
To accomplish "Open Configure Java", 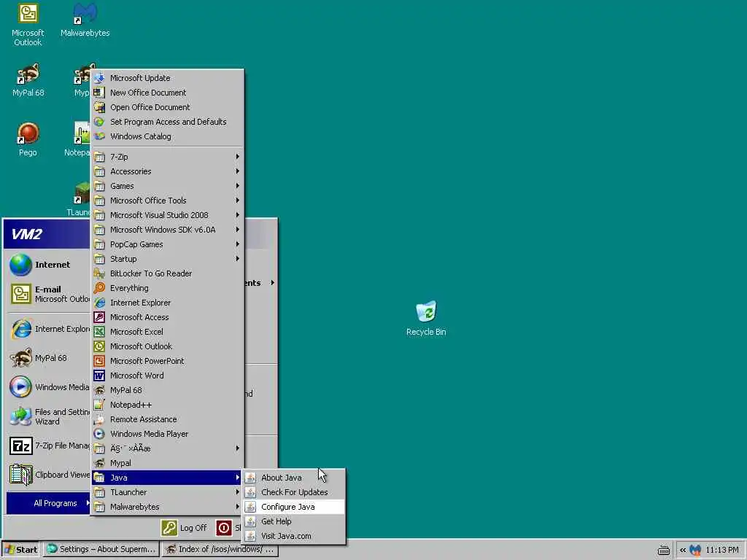I will (x=293, y=507).
